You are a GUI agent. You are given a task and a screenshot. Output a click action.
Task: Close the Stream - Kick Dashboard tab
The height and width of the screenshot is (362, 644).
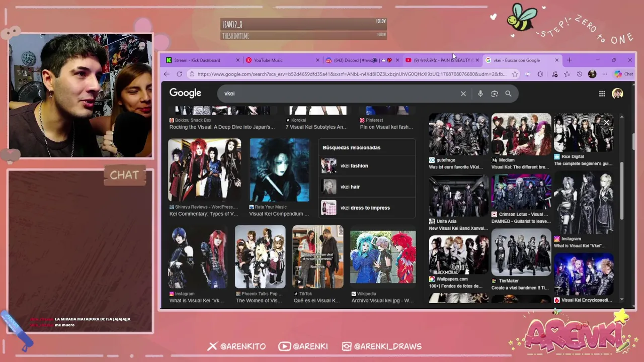[238, 60]
